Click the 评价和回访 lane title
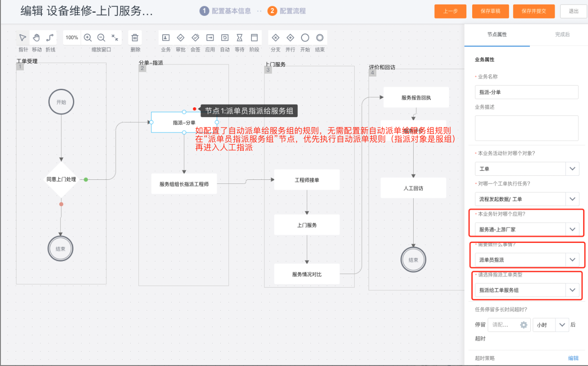 383,67
